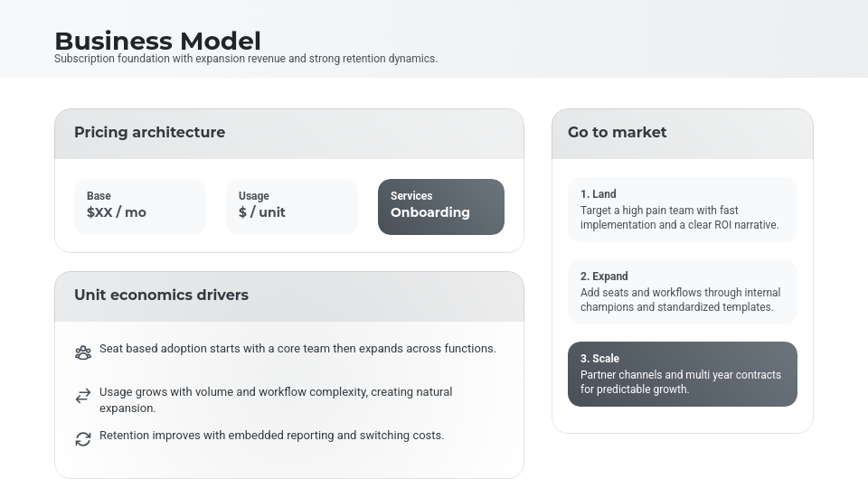Open the 1. Land step card
The image size is (868, 488).
[x=683, y=210]
